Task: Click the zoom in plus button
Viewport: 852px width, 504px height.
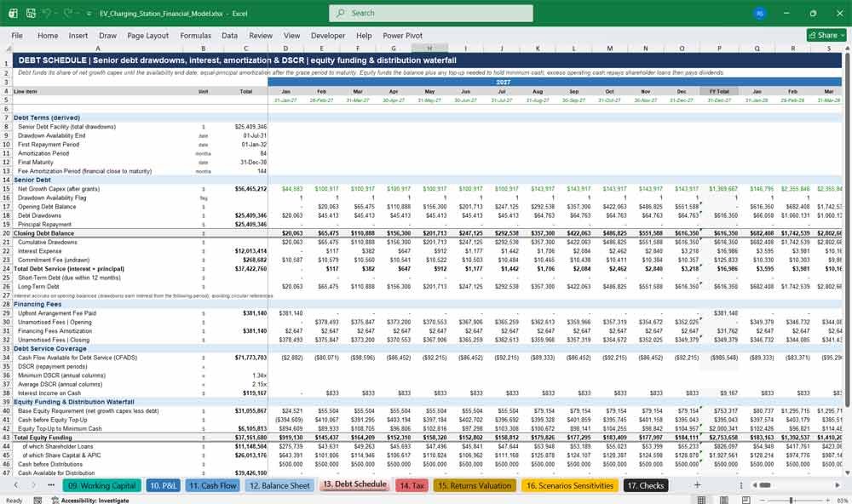Action: coord(829,500)
